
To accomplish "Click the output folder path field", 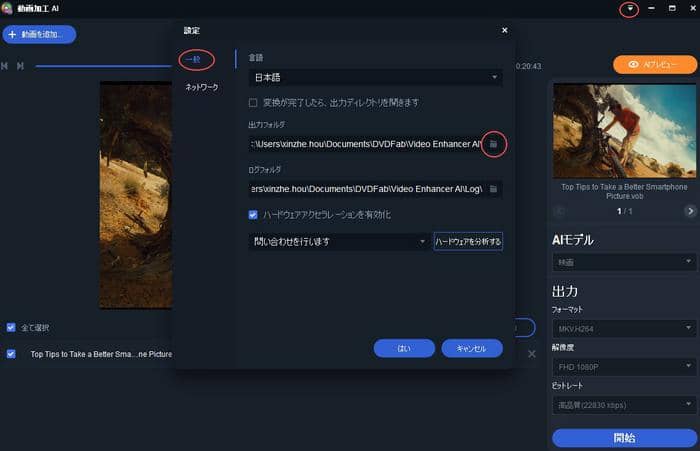I will pos(365,144).
